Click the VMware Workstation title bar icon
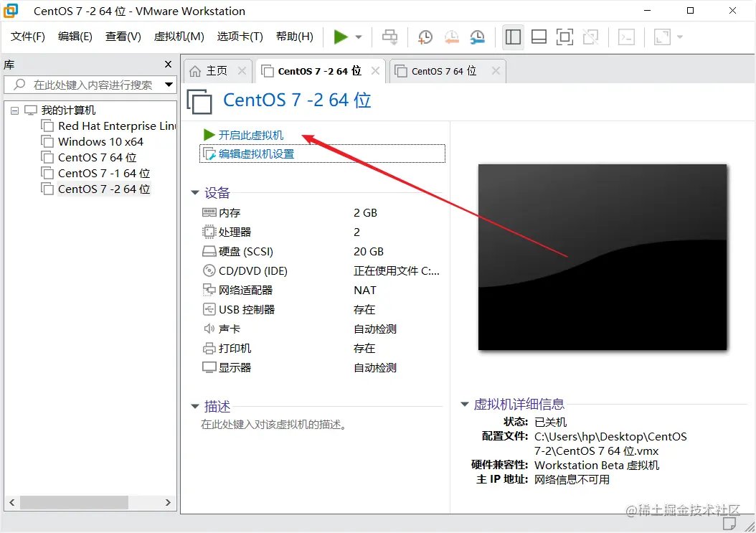Screen dimensions: 756x533 pyautogui.click(x=11, y=11)
